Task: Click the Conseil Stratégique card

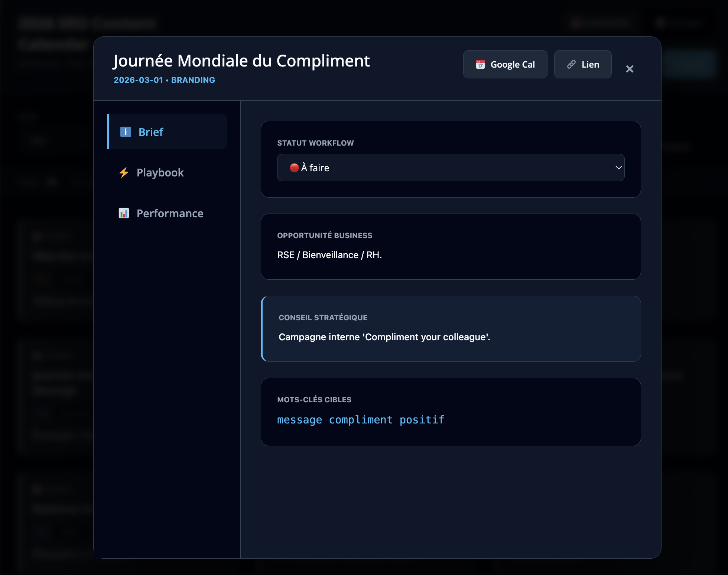Action: 451,328
